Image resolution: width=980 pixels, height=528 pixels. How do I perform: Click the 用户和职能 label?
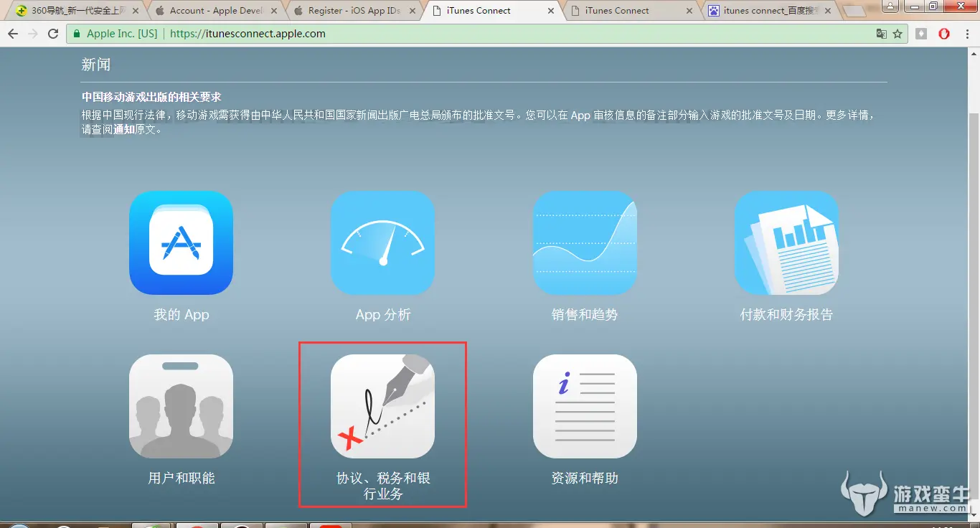[181, 478]
